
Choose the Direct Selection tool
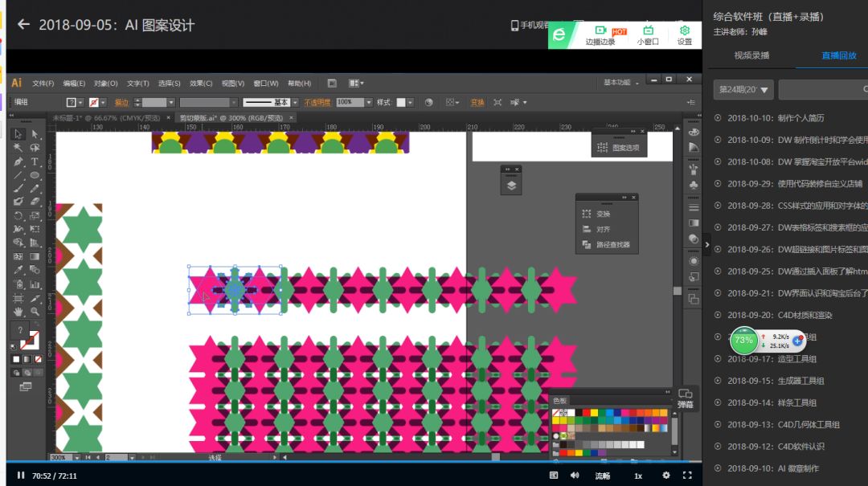click(x=35, y=134)
